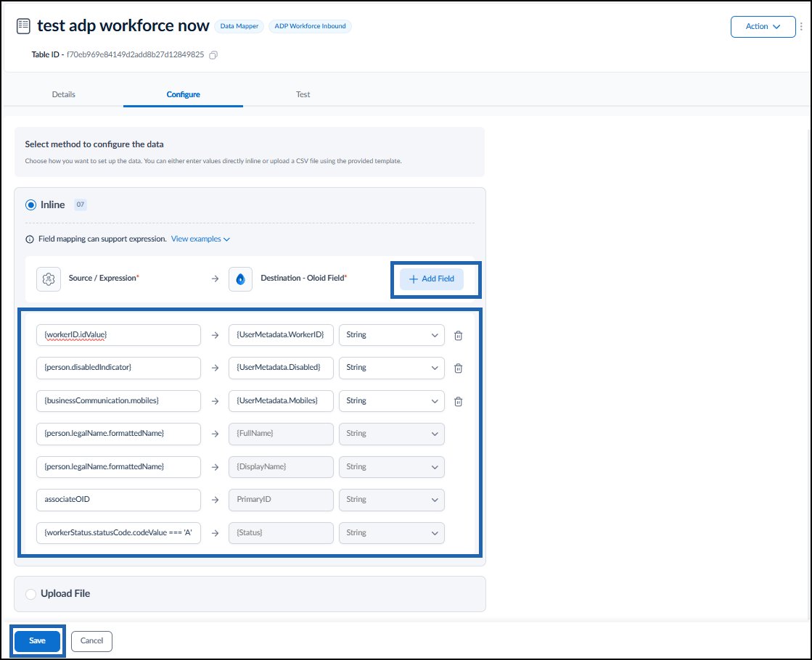Open the three-dot more options menu
The height and width of the screenshot is (660, 812).
(801, 26)
